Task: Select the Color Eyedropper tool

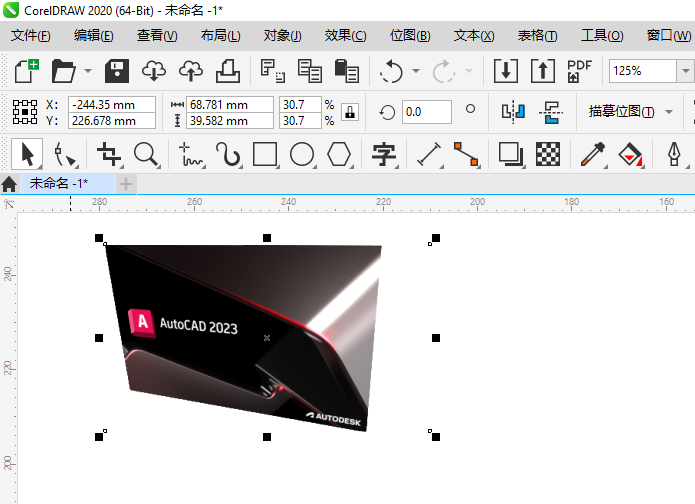Action: pyautogui.click(x=593, y=154)
